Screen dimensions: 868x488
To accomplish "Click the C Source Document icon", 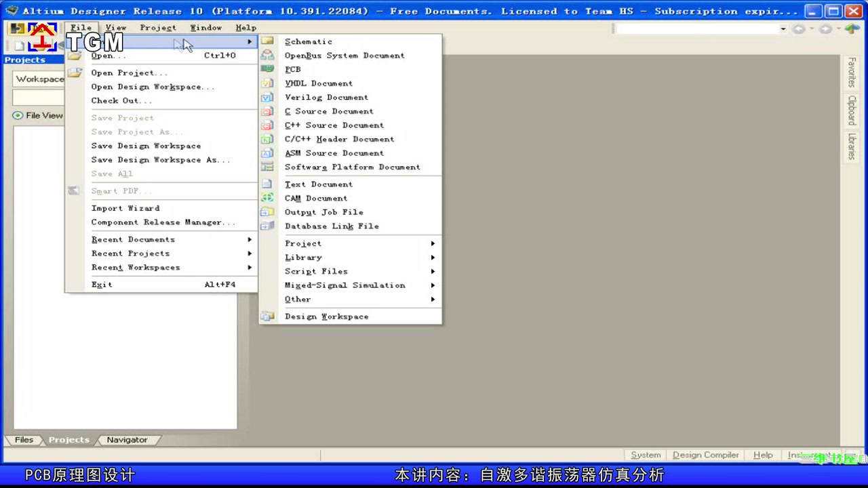I will pyautogui.click(x=268, y=111).
